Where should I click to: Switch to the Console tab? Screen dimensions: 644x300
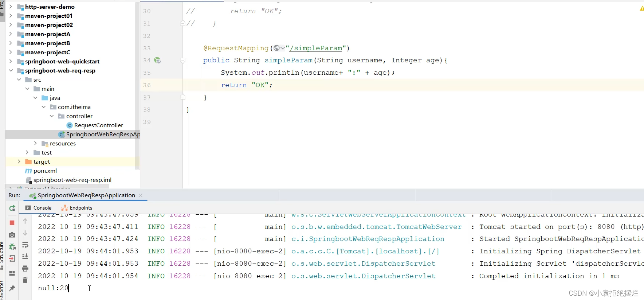pyautogui.click(x=38, y=208)
